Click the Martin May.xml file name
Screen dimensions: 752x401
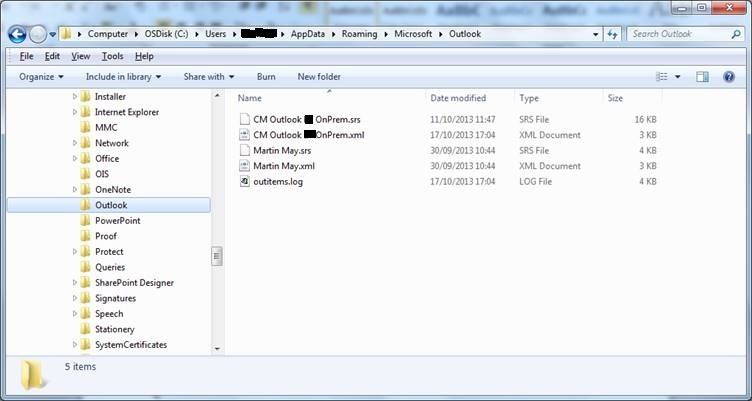(x=284, y=166)
